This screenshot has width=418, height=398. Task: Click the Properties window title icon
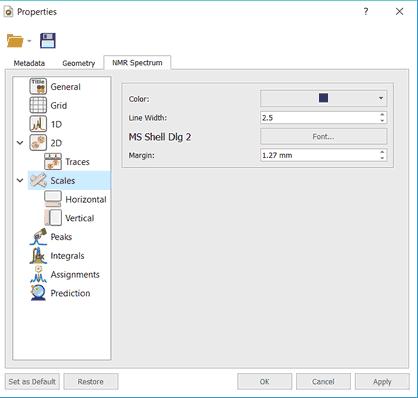tap(8, 12)
